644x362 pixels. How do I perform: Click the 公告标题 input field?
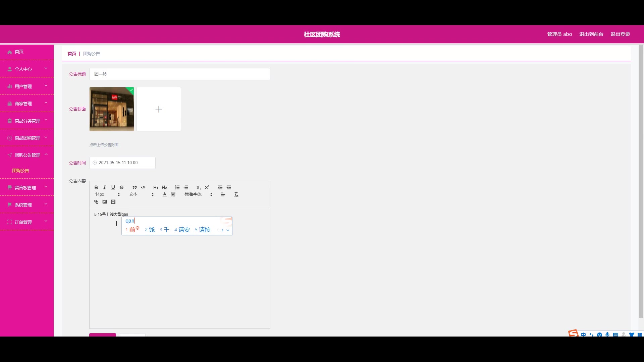(179, 74)
